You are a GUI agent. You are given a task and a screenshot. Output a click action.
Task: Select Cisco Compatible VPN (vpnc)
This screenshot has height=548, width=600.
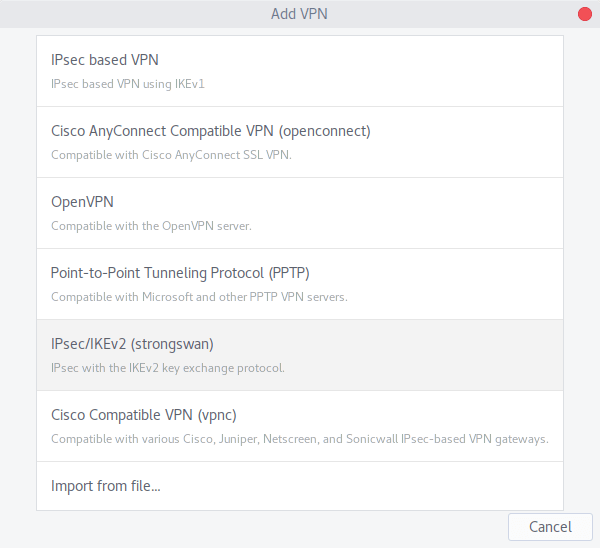tap(300, 426)
